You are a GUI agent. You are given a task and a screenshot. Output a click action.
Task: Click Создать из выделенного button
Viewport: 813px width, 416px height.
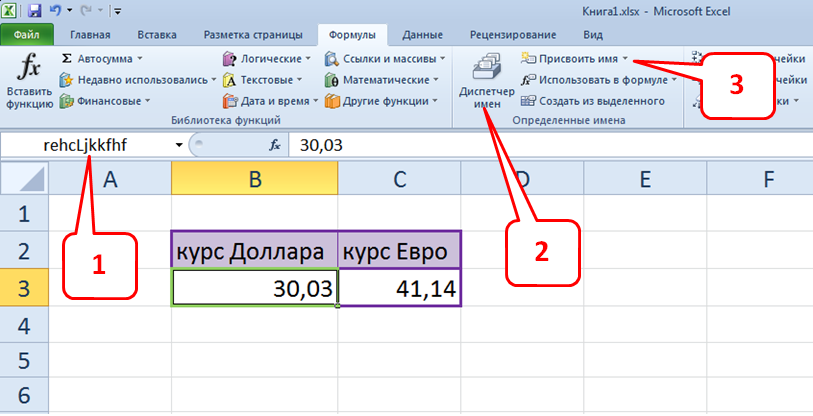593,101
